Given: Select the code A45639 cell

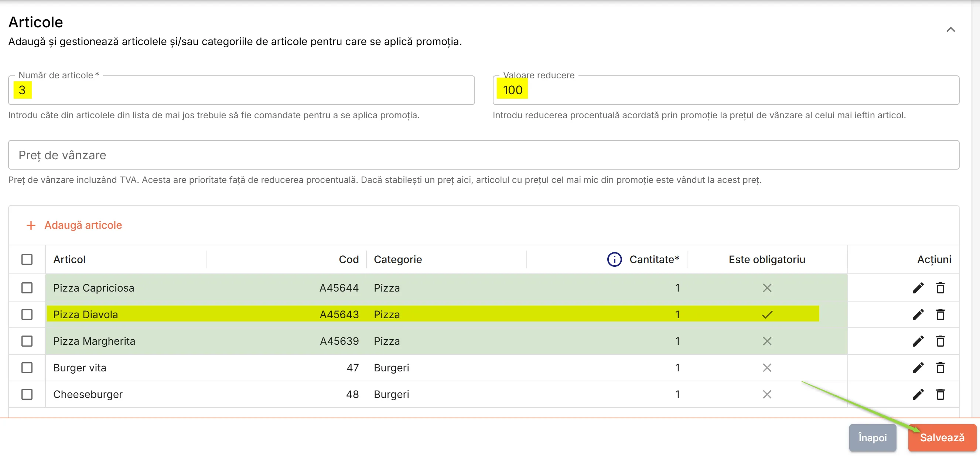Looking at the screenshot, I should [x=339, y=341].
